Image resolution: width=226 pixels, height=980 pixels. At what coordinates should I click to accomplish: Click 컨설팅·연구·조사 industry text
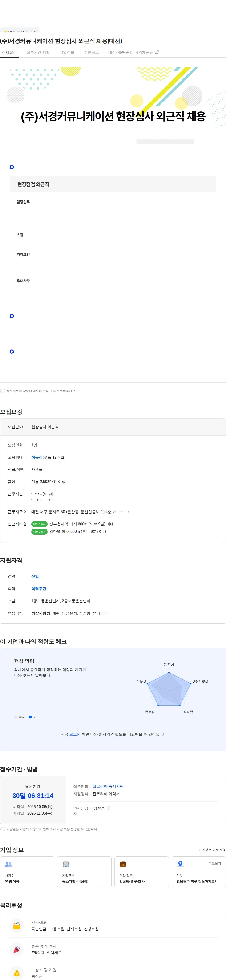132,882
